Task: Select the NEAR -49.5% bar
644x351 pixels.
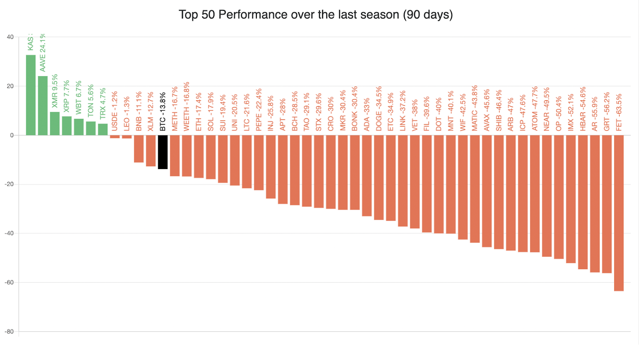Action: click(547, 196)
